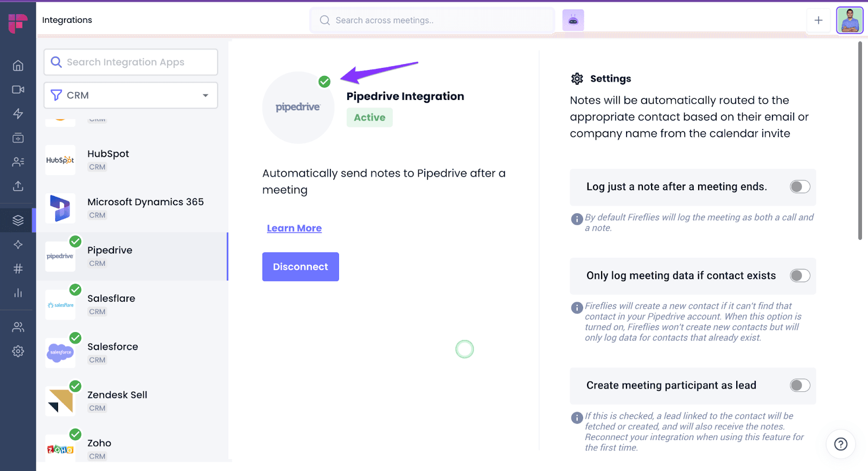Open the purple bot assistant icon
The width and height of the screenshot is (868, 471).
(x=573, y=20)
